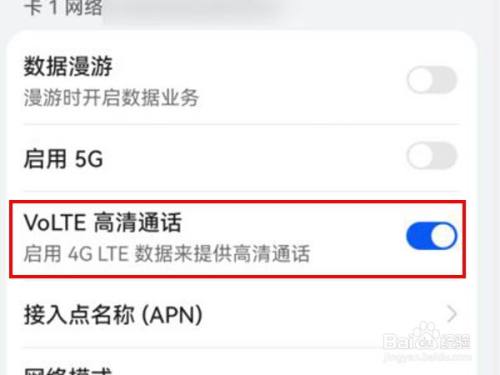The image size is (500, 375).
Task: Disable the VoLTE 高清通话 switch
Action: [x=432, y=236]
